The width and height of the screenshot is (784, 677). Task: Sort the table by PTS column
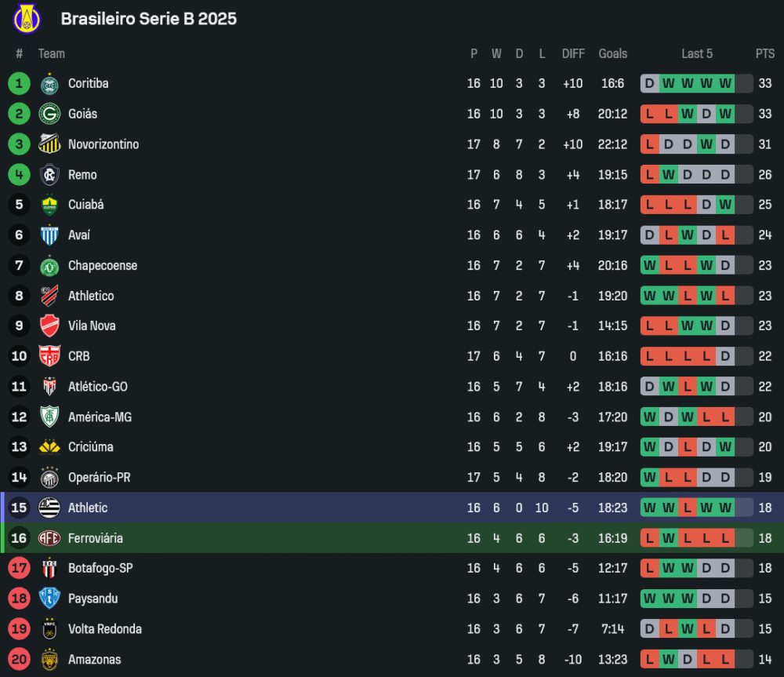pos(765,53)
